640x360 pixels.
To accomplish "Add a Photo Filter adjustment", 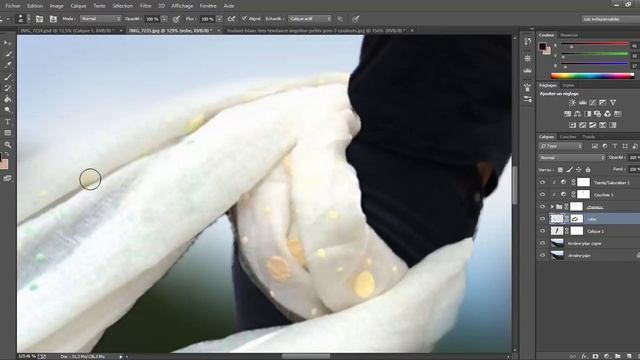I will [x=598, y=114].
